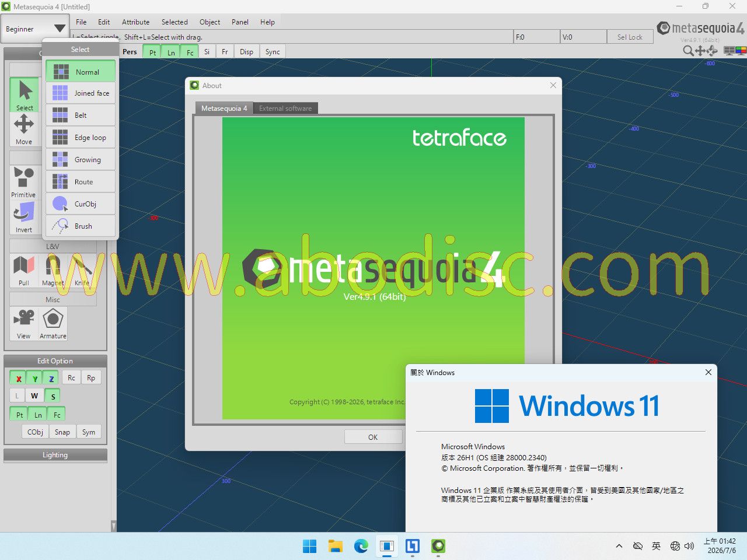Open clock and date in taskbar
The width and height of the screenshot is (747, 560).
(720, 546)
